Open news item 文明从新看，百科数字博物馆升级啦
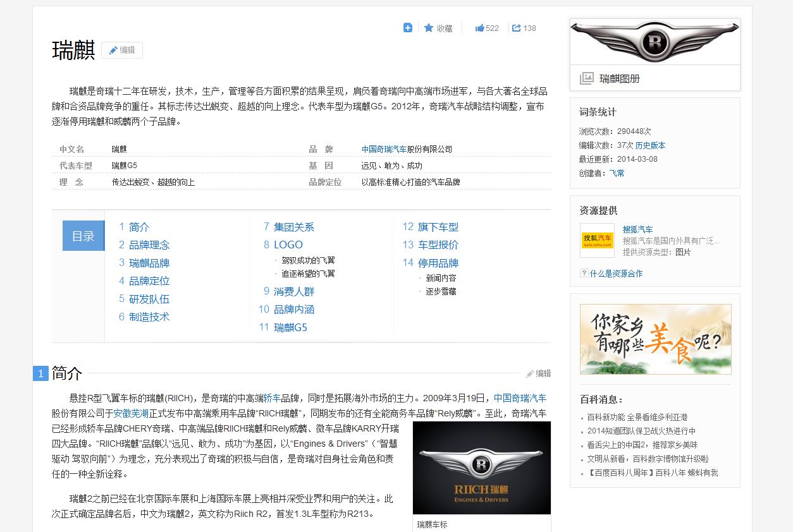793x532 pixels. pyautogui.click(x=648, y=459)
